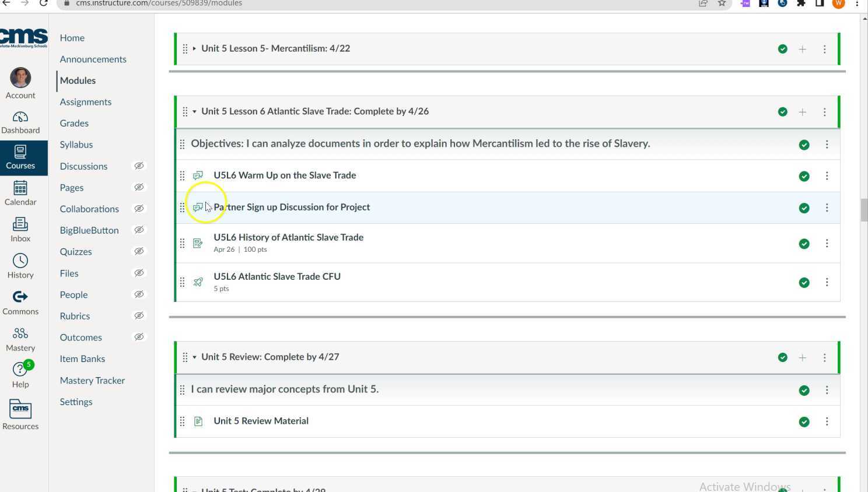868x492 pixels.
Task: Open Partner Sign up Discussion for Project
Action: 292,207
